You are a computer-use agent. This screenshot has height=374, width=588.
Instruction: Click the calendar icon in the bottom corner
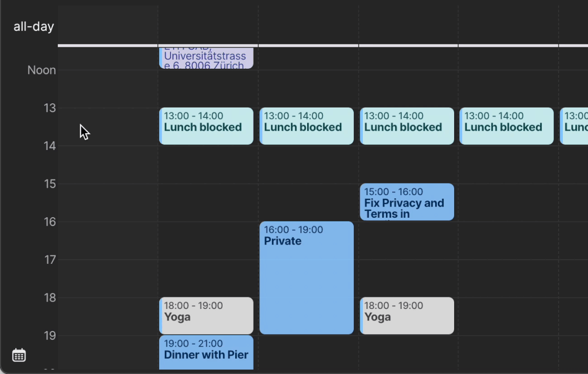19,355
